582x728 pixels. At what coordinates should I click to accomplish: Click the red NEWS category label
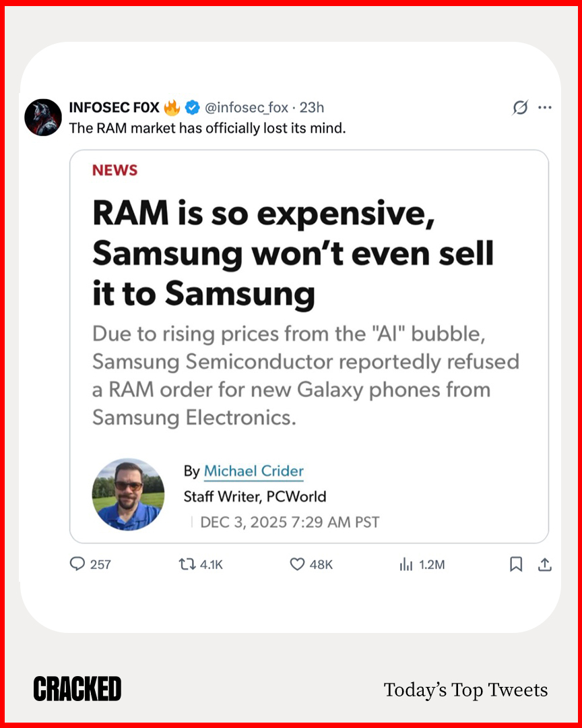115,171
